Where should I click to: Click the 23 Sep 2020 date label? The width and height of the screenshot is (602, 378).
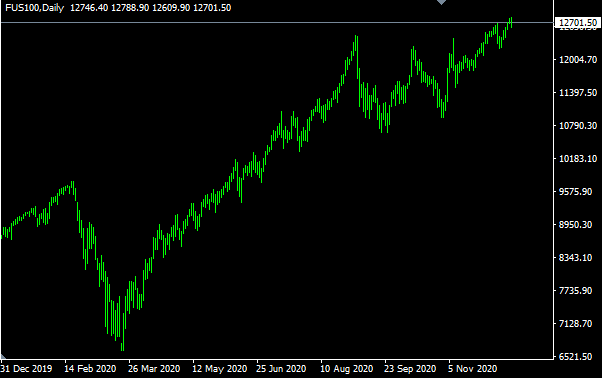(410, 369)
